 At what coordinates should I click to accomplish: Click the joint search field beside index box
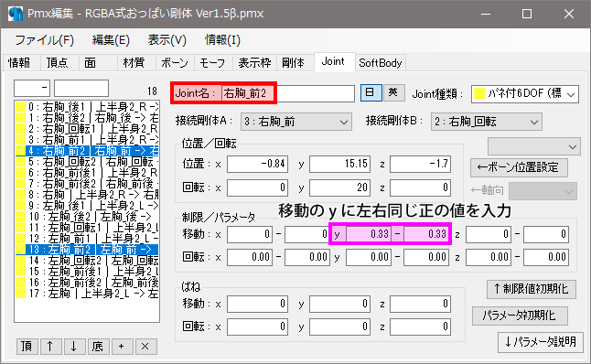81,88
